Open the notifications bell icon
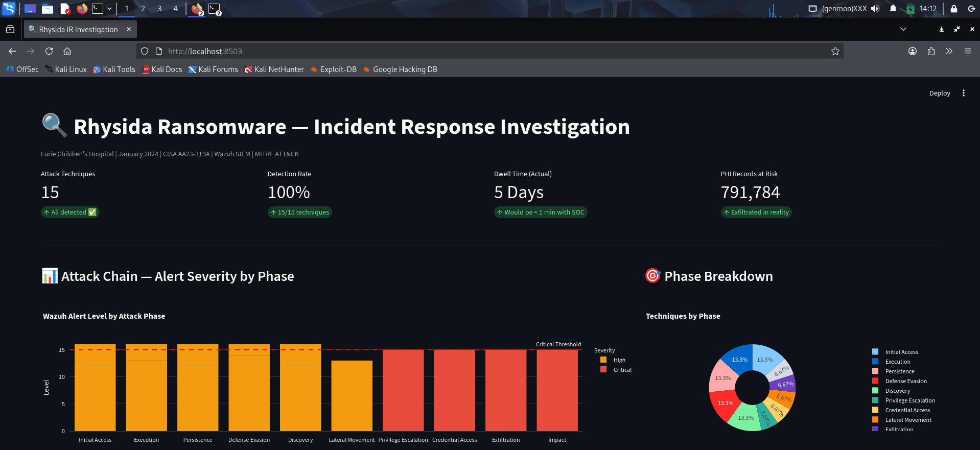980x450 pixels. (x=893, y=9)
